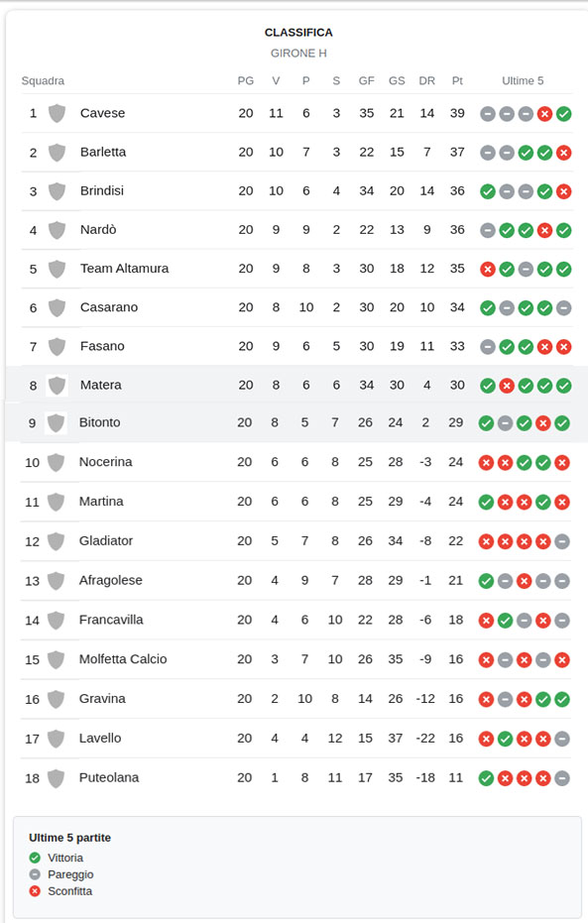The height and width of the screenshot is (923, 588).
Task: Click the Cavese team shield icon
Action: pyautogui.click(x=57, y=113)
